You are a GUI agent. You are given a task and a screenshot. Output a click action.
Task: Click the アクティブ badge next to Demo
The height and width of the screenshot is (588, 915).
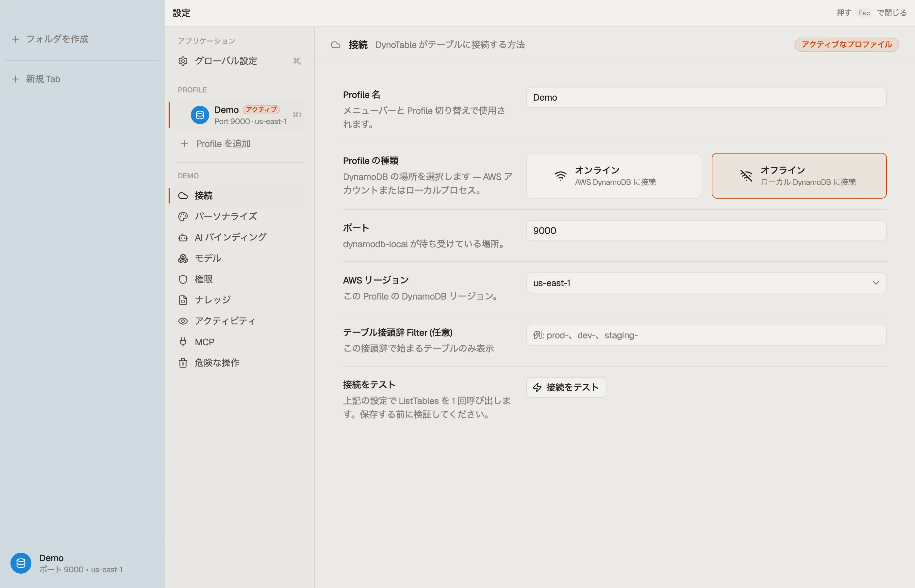point(261,110)
